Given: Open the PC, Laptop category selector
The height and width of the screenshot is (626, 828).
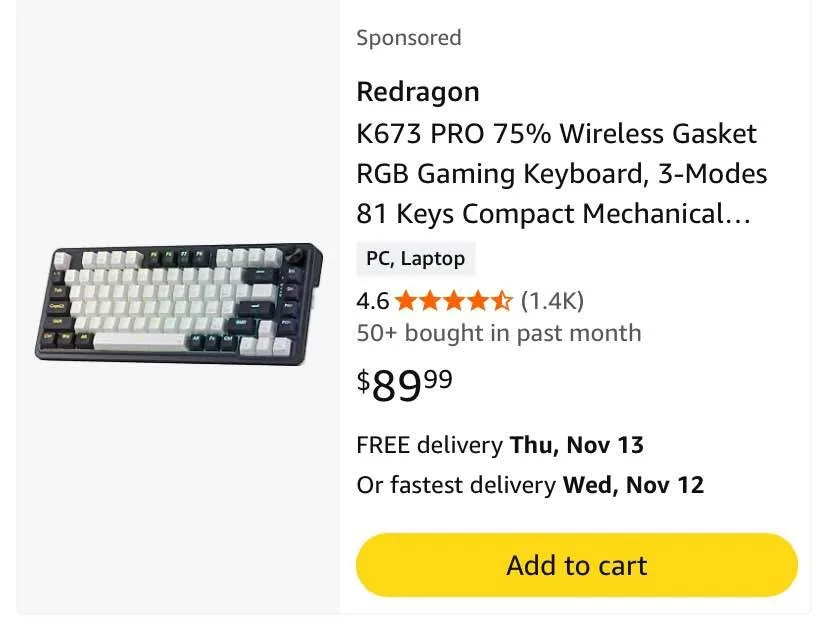Looking at the screenshot, I should pyautogui.click(x=415, y=258).
